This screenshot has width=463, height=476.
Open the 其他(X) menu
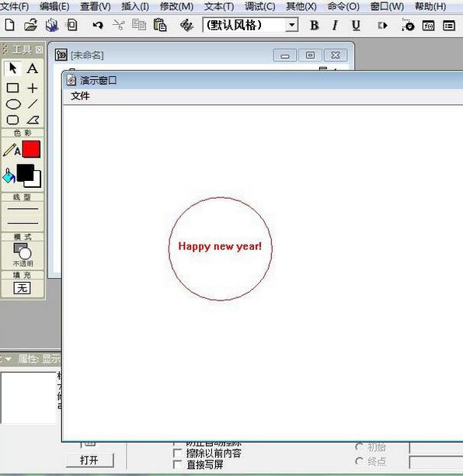[301, 6]
